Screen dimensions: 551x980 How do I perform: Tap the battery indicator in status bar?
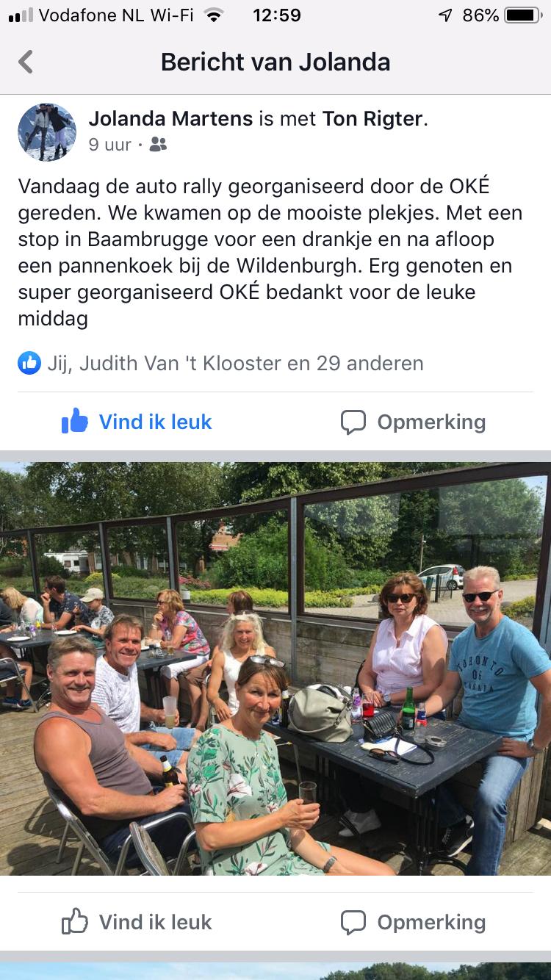coord(522,15)
